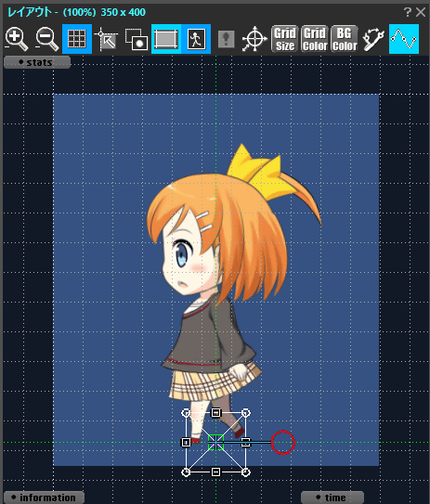Open the Grid Color picker
Image resolution: width=430 pixels, height=504 pixels.
(315, 39)
